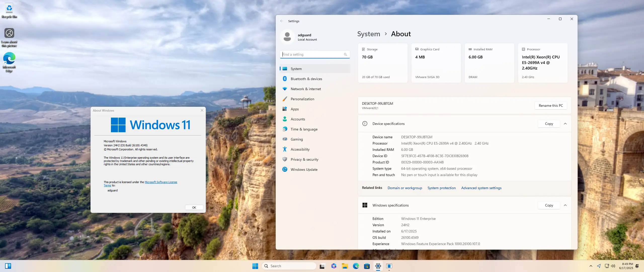
Task: Select Privacy & security in sidebar
Action: pyautogui.click(x=304, y=159)
